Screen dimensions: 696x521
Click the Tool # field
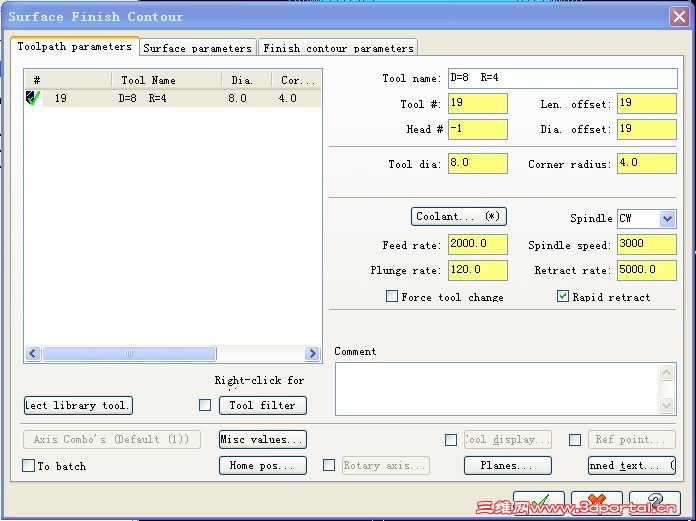pos(478,103)
